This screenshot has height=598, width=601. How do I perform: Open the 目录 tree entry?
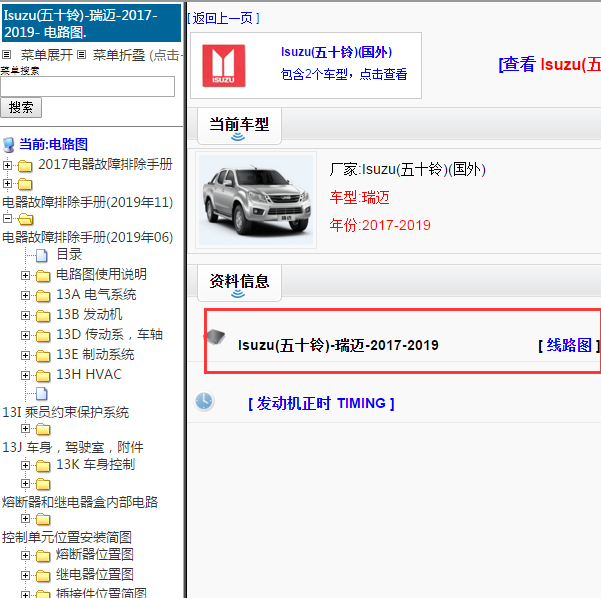point(69,254)
